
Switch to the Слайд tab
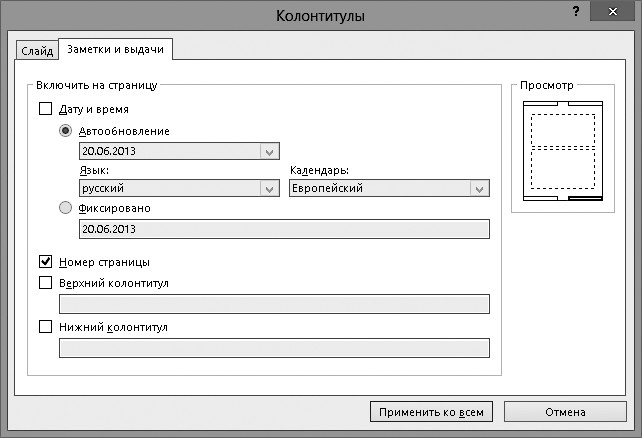(x=36, y=52)
